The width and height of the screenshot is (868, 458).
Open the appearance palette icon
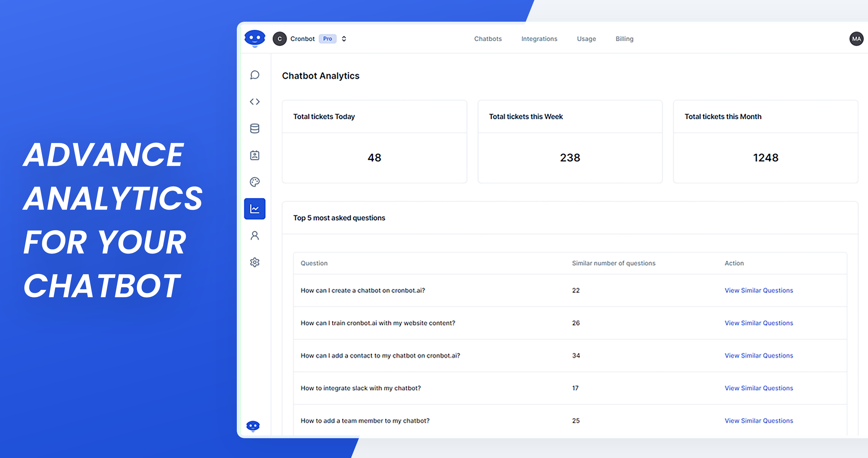point(255,182)
